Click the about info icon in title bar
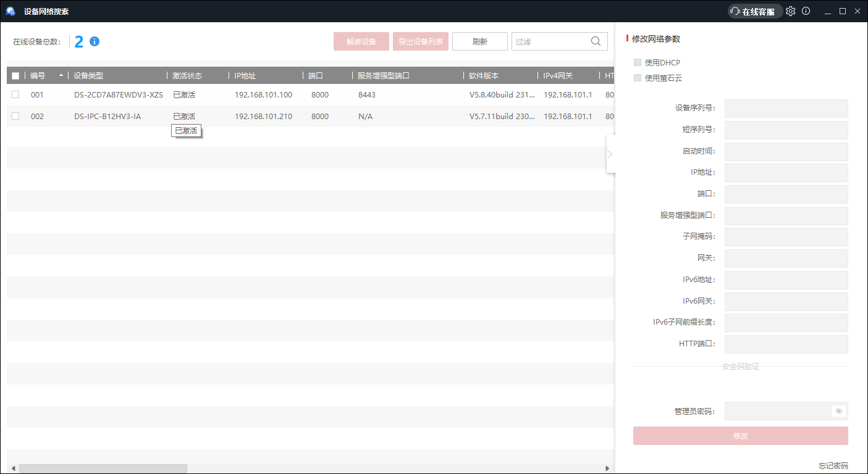The height and width of the screenshot is (474, 868). [x=806, y=11]
